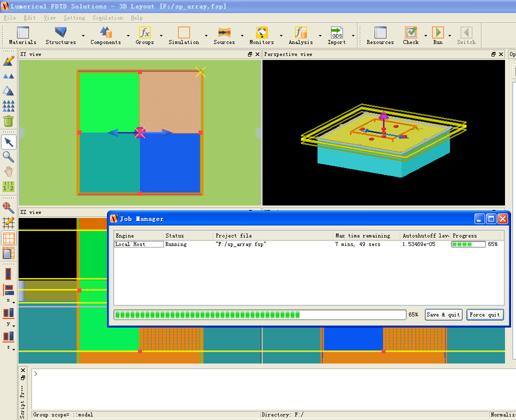Open the Sources dropdown arrow
The image size is (516, 420).
[242, 35]
